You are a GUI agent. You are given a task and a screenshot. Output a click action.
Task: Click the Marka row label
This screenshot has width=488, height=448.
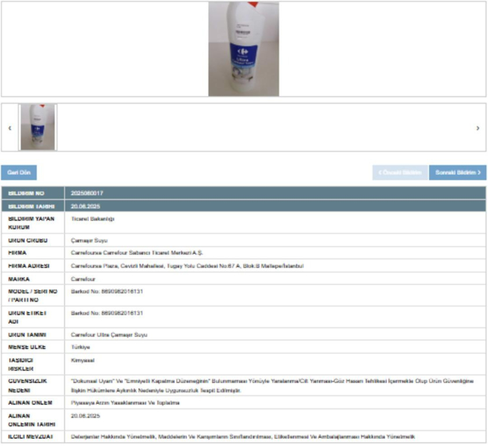point(18,279)
